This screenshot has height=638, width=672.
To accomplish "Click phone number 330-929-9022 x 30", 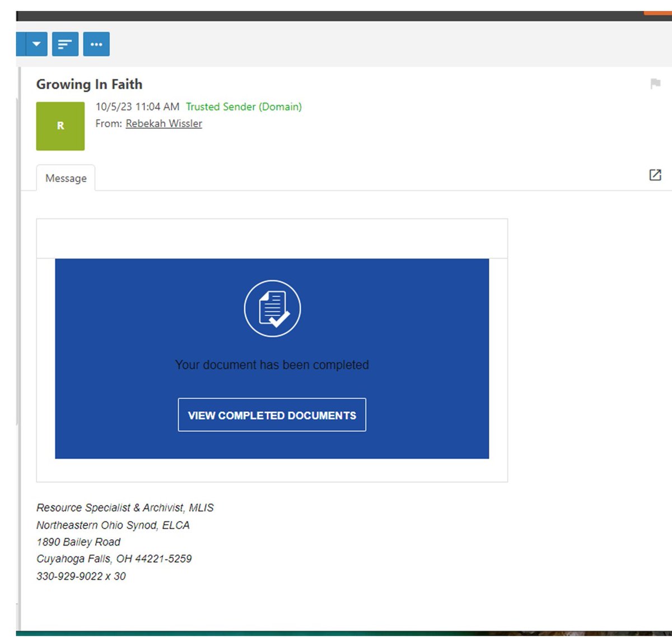I will 81,576.
